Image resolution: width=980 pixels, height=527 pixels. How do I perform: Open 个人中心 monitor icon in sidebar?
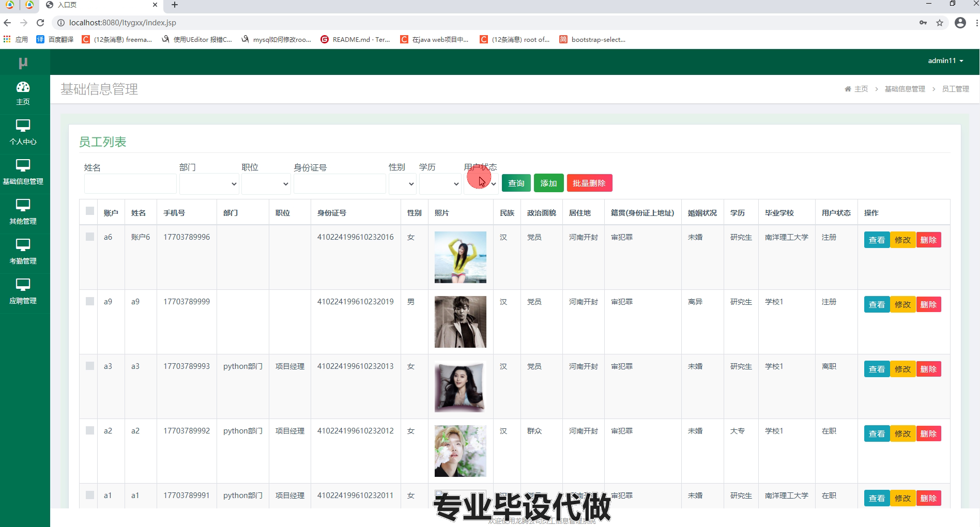click(23, 125)
